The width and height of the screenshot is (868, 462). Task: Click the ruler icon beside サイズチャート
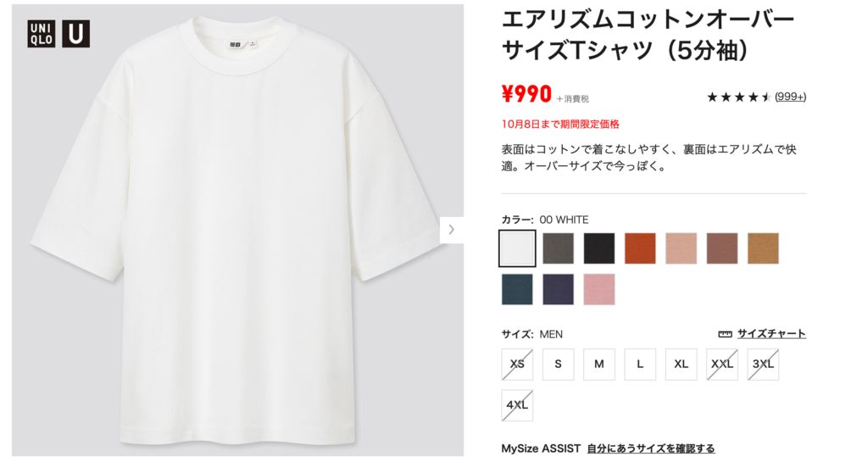coord(725,334)
